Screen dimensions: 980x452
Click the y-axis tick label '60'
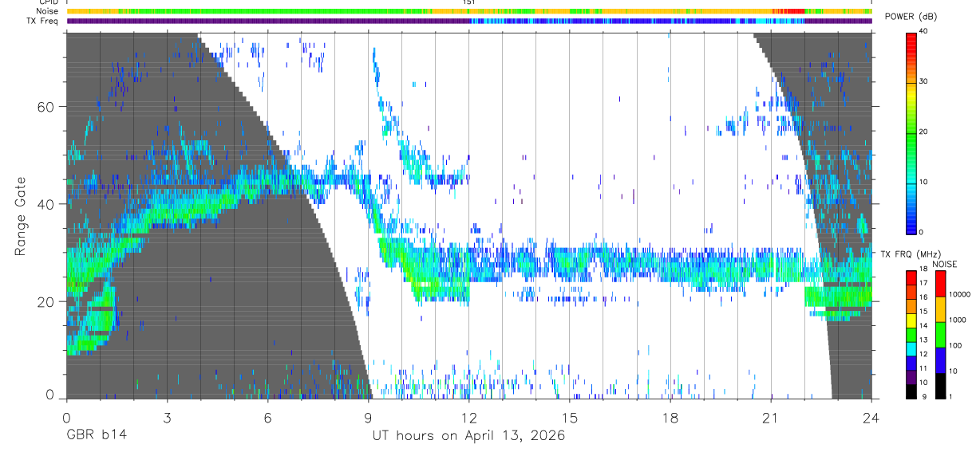pyautogui.click(x=47, y=107)
